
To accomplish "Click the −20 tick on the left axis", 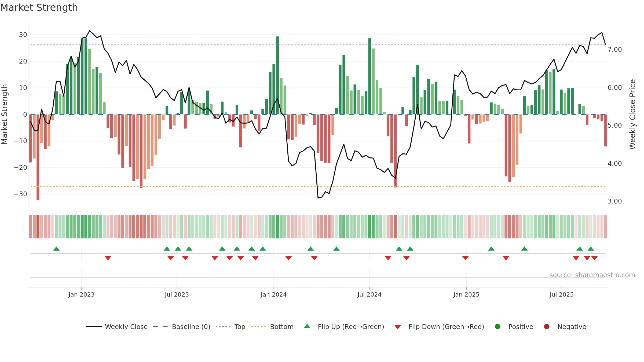I will [x=21, y=168].
